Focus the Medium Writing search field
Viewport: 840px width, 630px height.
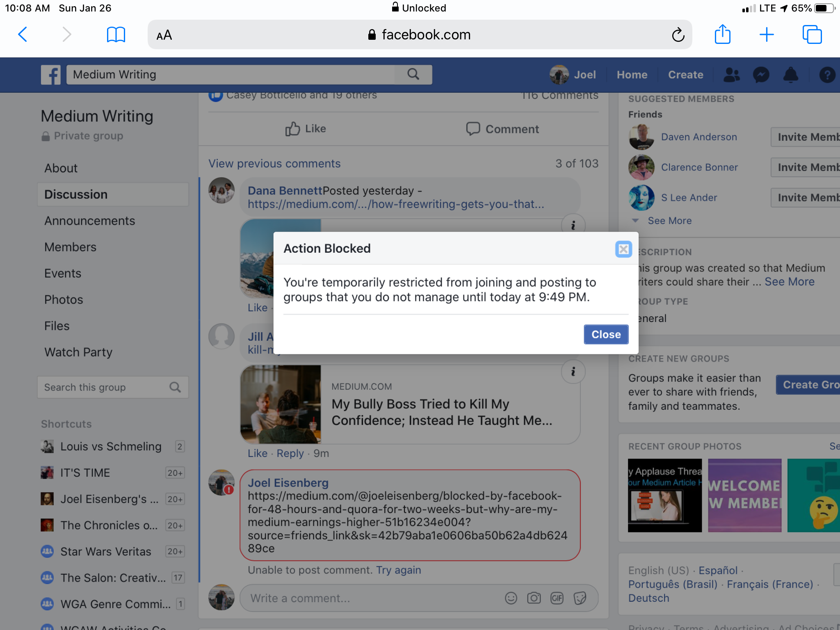pyautogui.click(x=231, y=75)
